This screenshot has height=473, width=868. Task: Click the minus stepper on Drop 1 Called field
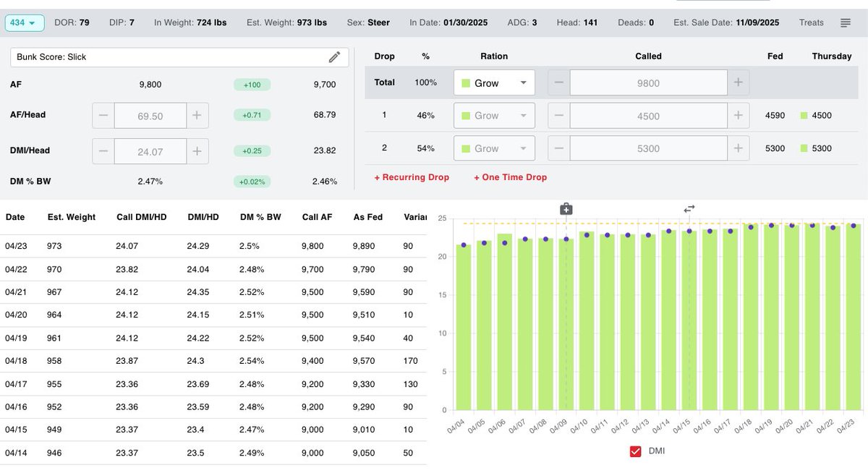pos(558,115)
